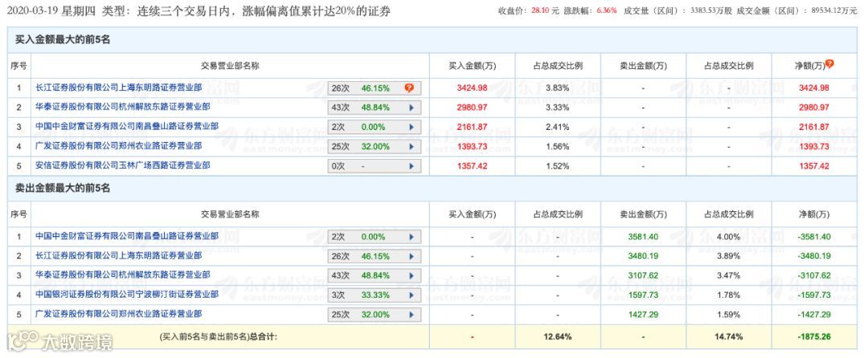
Task: Click the turnover figure 89534.12万元
Action: [x=833, y=10]
